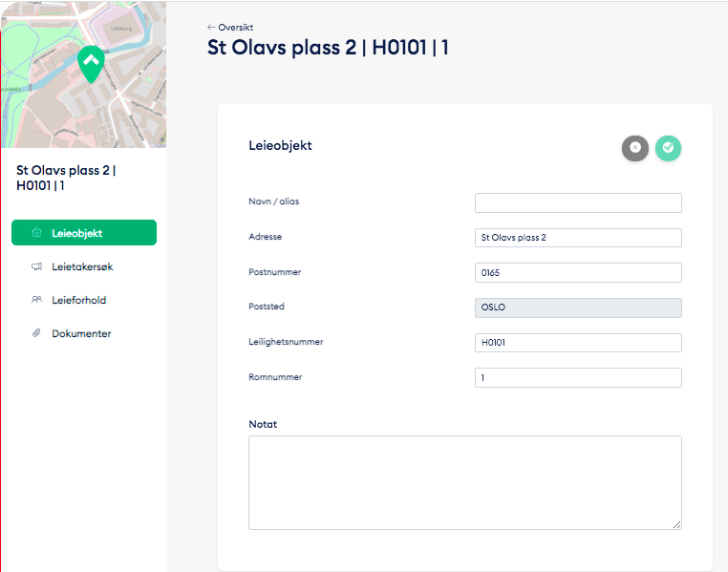Image resolution: width=728 pixels, height=572 pixels.
Task: Click the megaphone icon beside Leietakersøk
Action: tap(36, 266)
